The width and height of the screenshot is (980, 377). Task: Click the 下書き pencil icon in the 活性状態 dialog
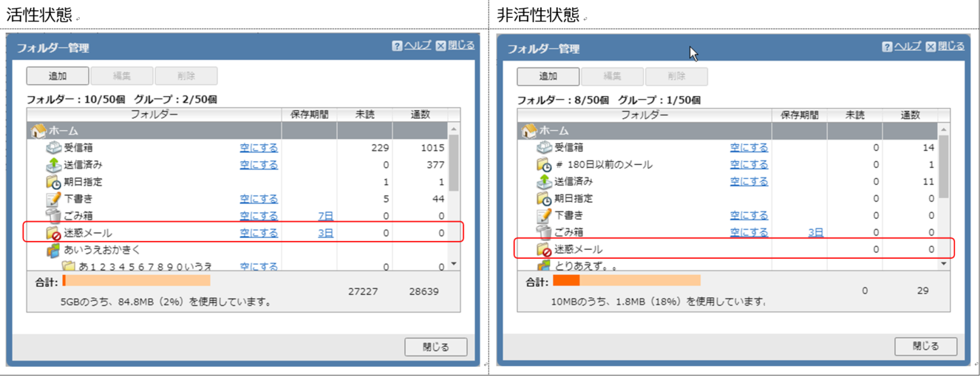(x=54, y=199)
